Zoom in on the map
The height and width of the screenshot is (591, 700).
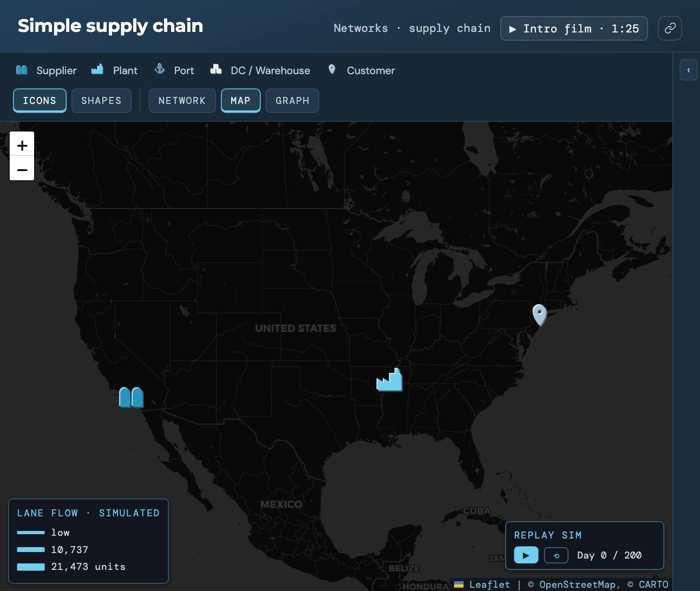(22, 145)
